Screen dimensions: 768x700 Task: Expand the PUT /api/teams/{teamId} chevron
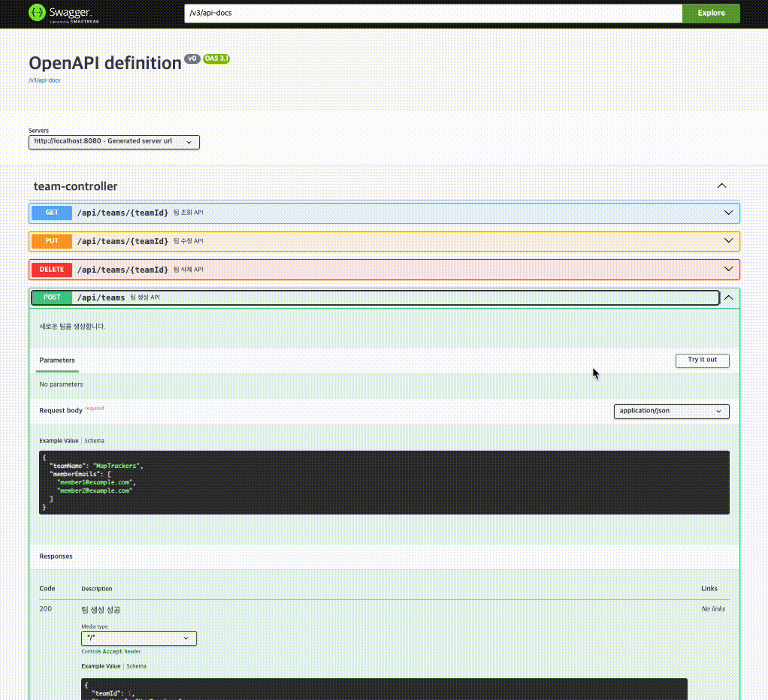point(728,241)
